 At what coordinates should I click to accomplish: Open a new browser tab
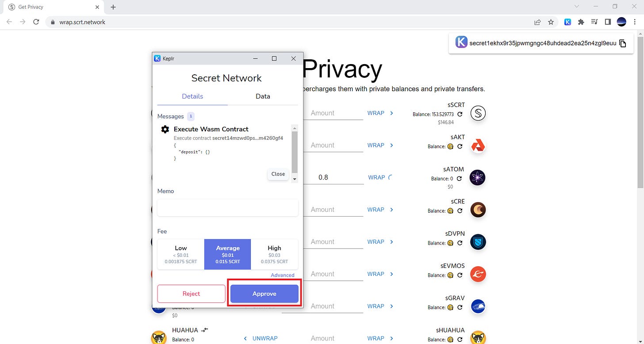(113, 7)
